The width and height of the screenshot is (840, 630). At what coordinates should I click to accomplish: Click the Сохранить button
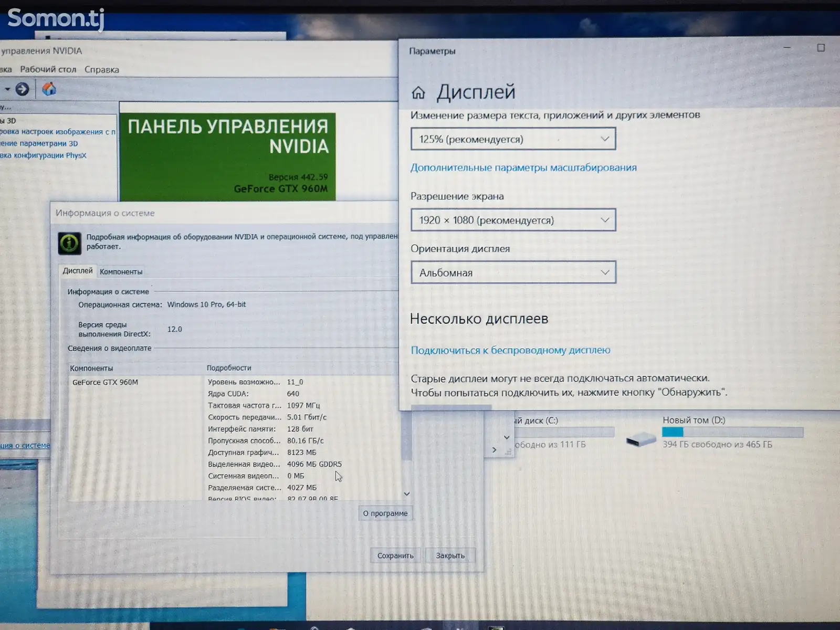coord(395,555)
